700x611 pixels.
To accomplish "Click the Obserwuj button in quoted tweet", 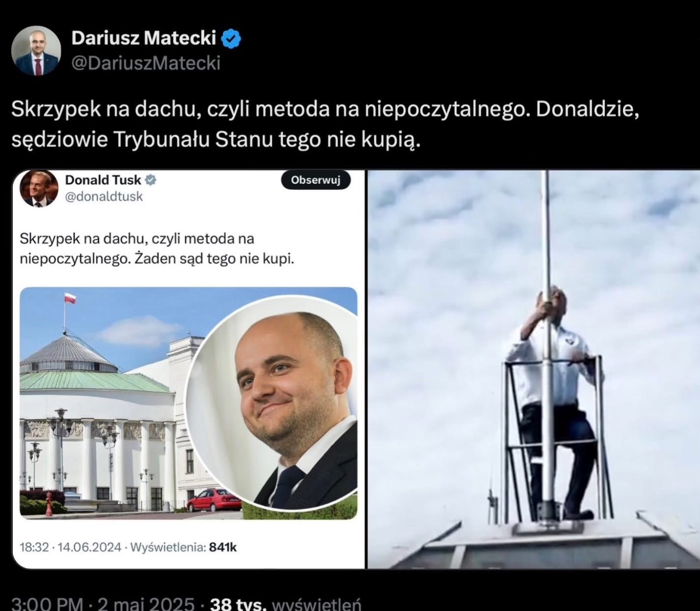I will 316,180.
